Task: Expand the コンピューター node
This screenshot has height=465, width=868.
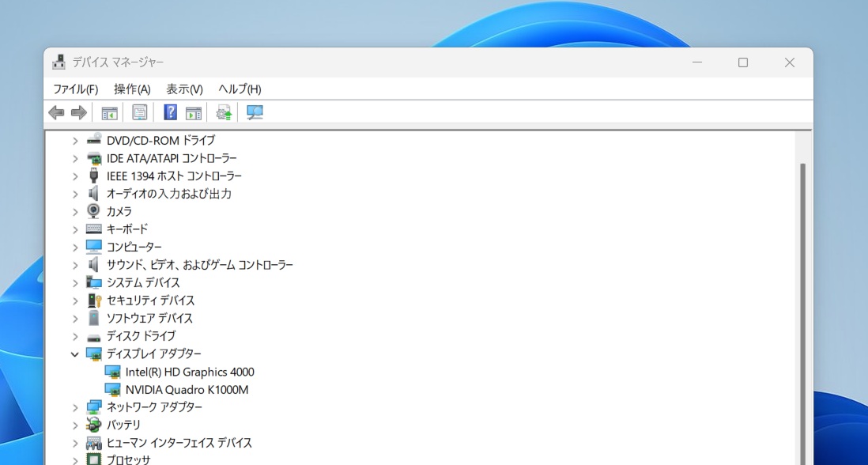Action: coord(75,247)
